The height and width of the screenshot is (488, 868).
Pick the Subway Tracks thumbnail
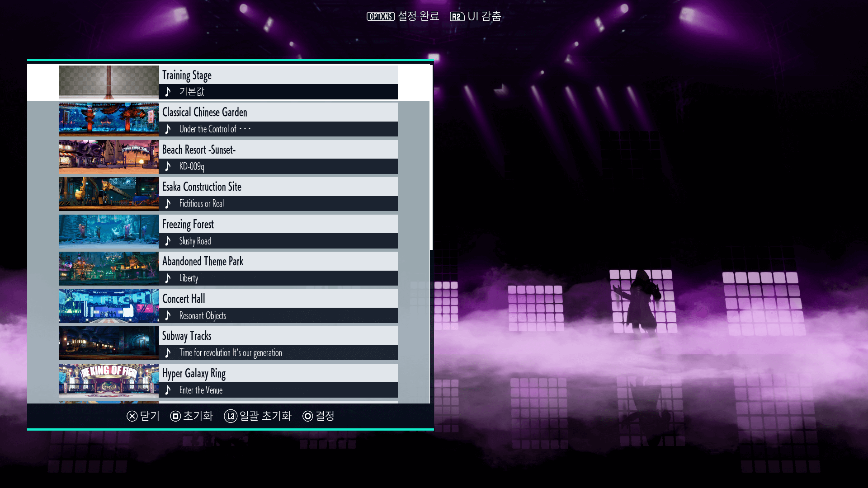click(x=109, y=343)
